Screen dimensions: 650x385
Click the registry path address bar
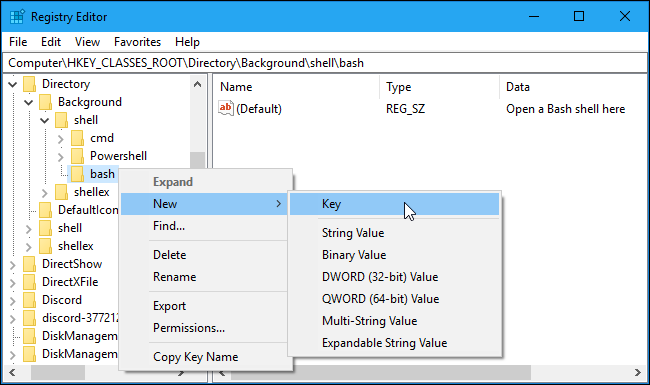(x=325, y=63)
